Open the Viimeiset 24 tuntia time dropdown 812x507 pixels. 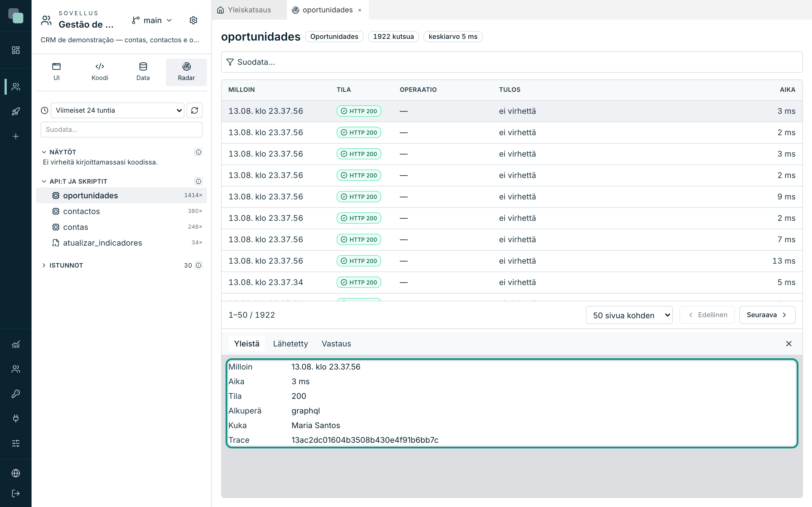[118, 110]
